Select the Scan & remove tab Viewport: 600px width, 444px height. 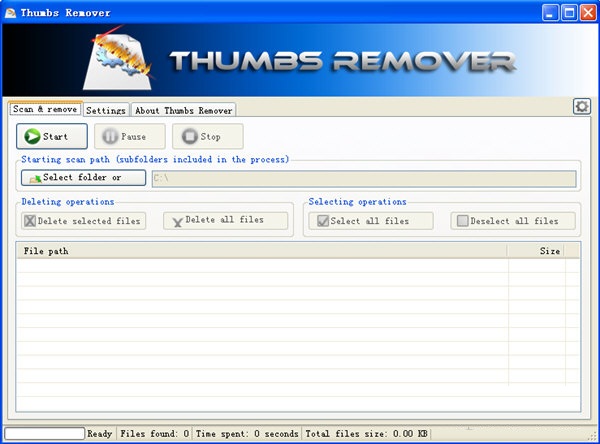click(x=45, y=109)
